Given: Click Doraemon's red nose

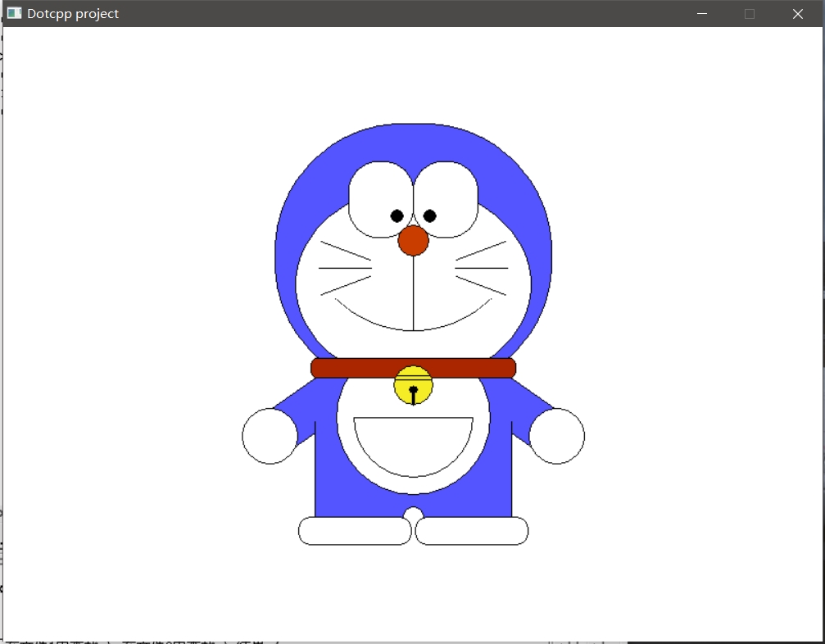Looking at the screenshot, I should point(413,240).
